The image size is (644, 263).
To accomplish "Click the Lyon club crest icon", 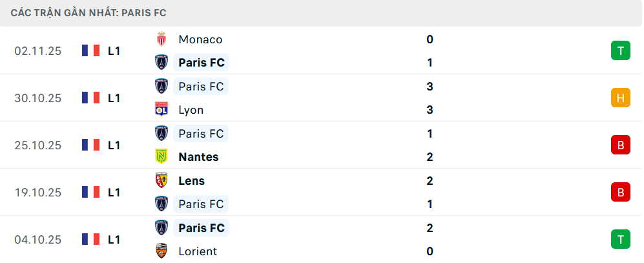I will 161,110.
